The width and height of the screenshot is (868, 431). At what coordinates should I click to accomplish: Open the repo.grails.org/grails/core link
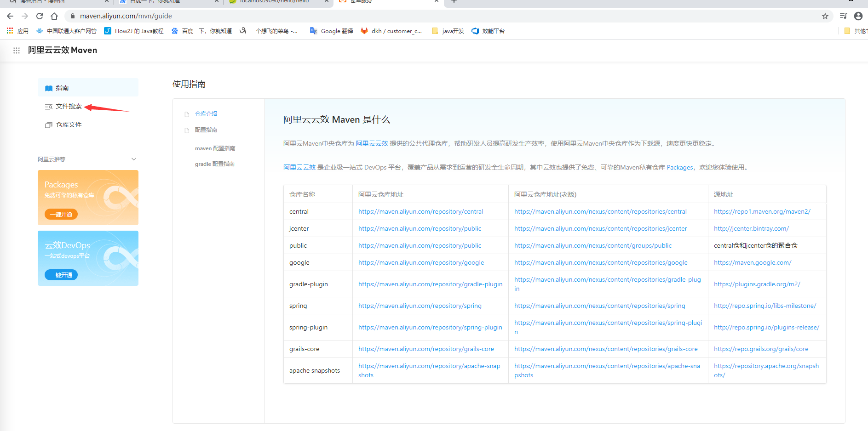point(761,349)
